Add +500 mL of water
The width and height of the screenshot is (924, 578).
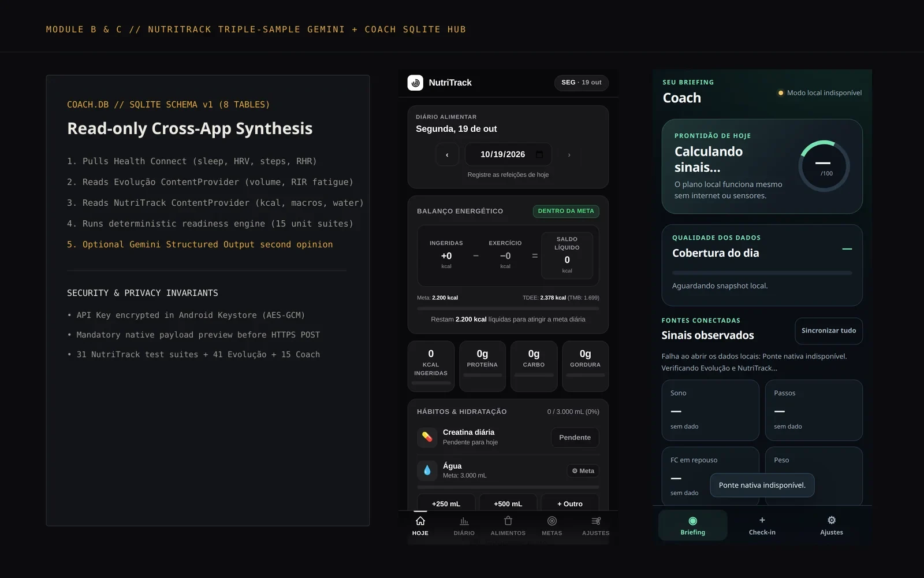(508, 503)
